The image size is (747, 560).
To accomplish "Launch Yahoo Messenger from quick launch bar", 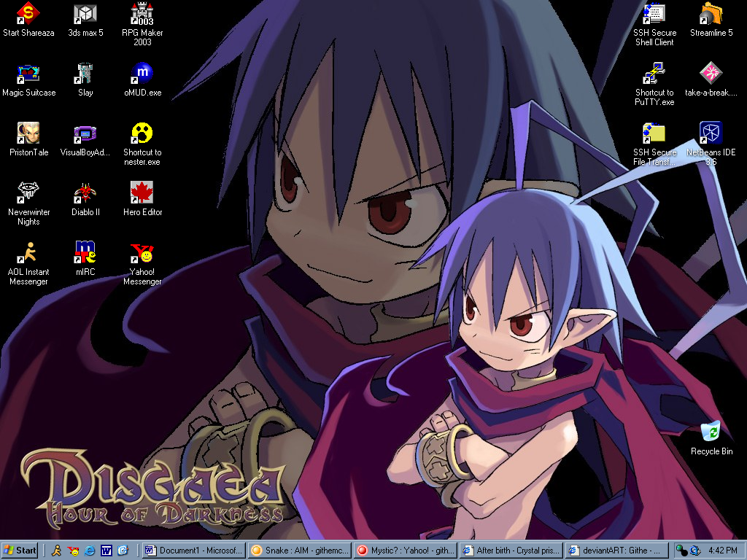I will 73,551.
